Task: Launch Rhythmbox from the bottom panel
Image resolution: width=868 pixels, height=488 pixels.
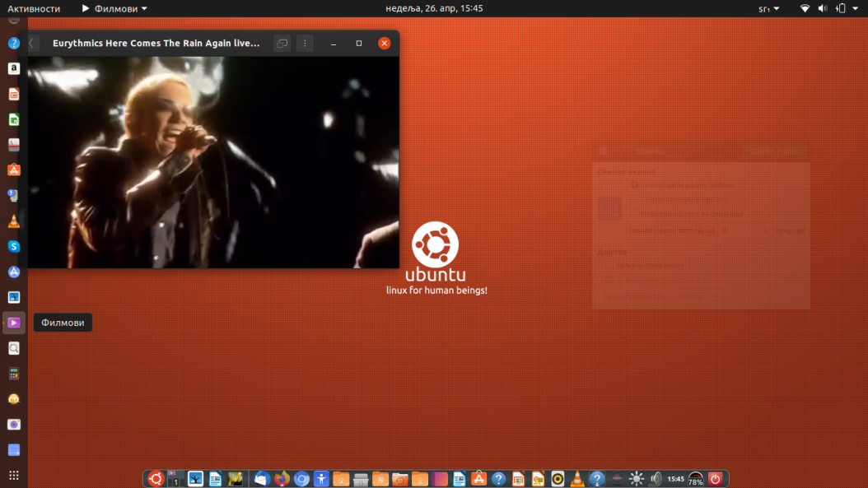Action: [x=558, y=479]
